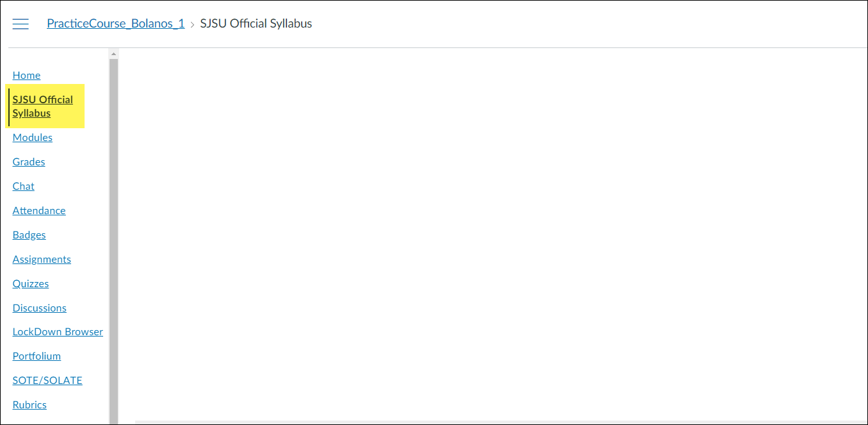The width and height of the screenshot is (868, 425).
Task: View your Grades
Action: (28, 162)
